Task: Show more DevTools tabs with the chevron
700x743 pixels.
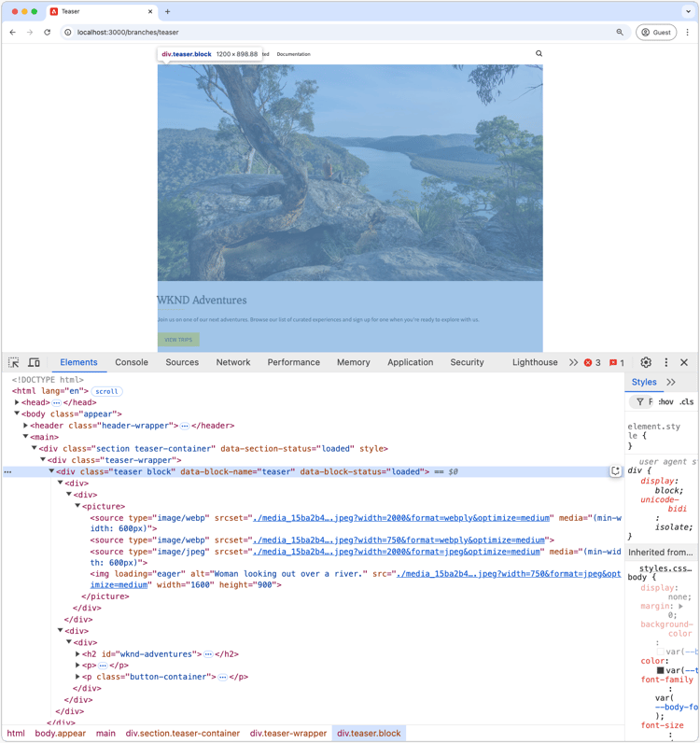Action: click(x=573, y=362)
